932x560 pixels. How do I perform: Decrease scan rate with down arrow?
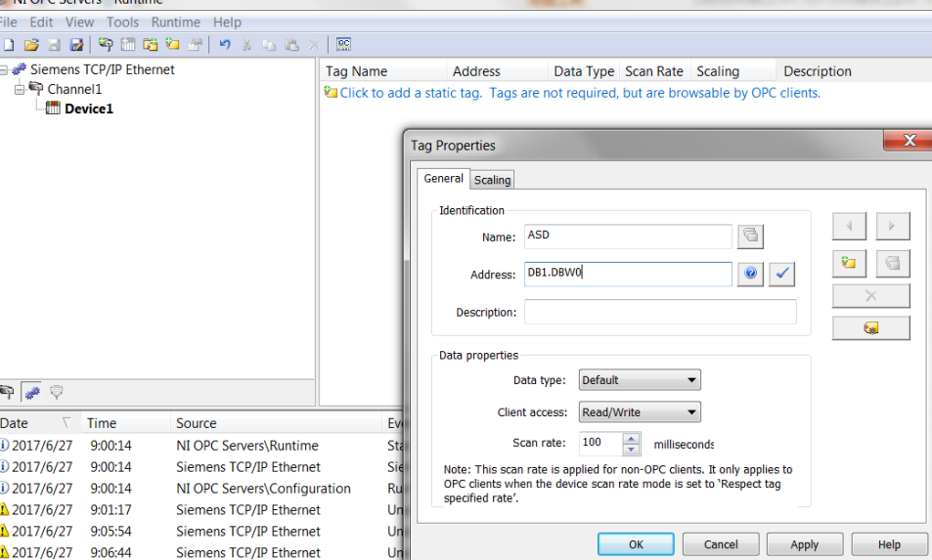click(x=631, y=449)
